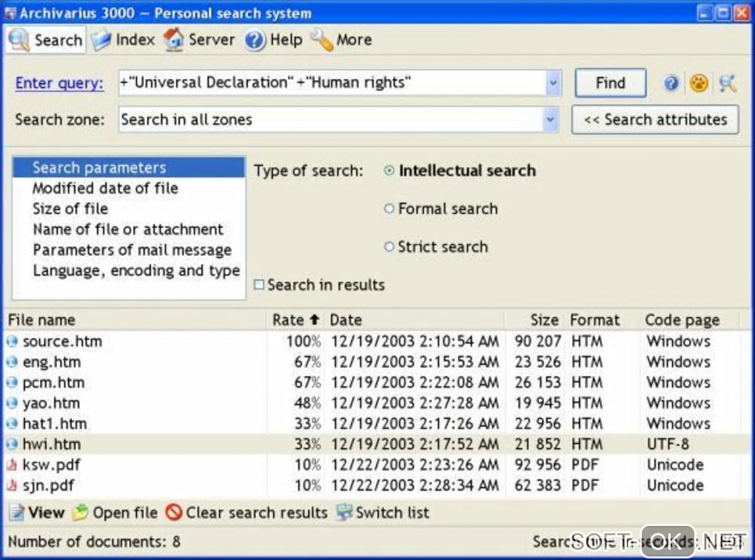The height and width of the screenshot is (560, 755).
Task: Click the Open file folder icon
Action: click(x=80, y=513)
